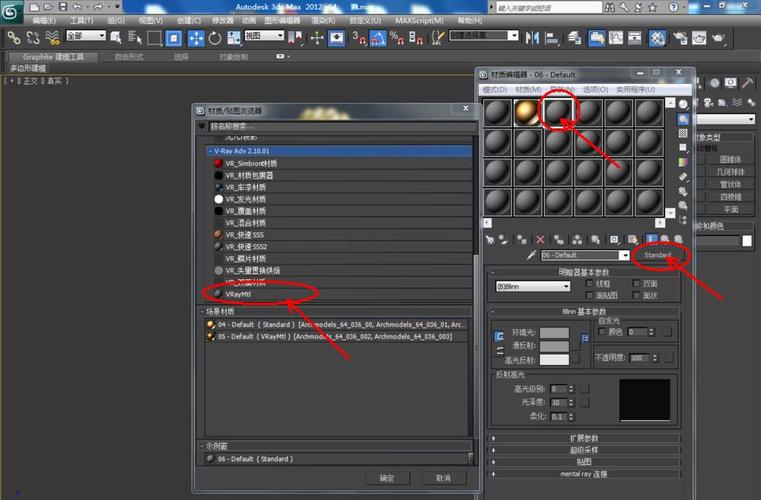Click the red X reset material icon
The image size is (761, 500).
[x=541, y=240]
